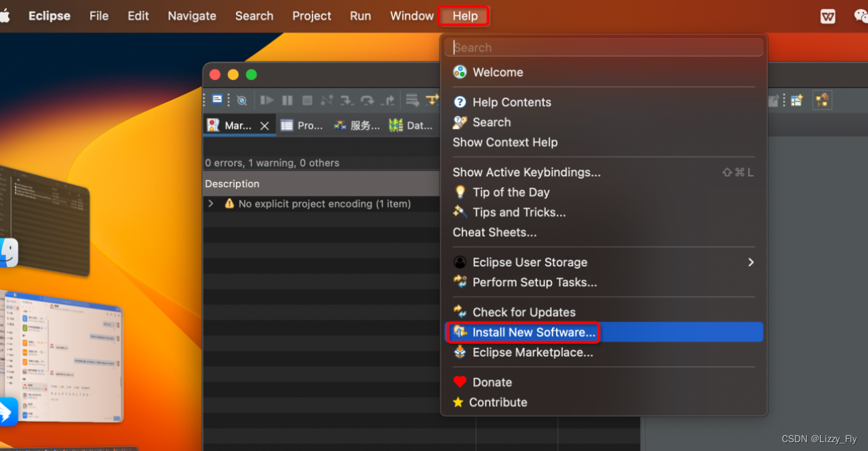
Task: Open the Search menu in menu bar
Action: [x=254, y=16]
